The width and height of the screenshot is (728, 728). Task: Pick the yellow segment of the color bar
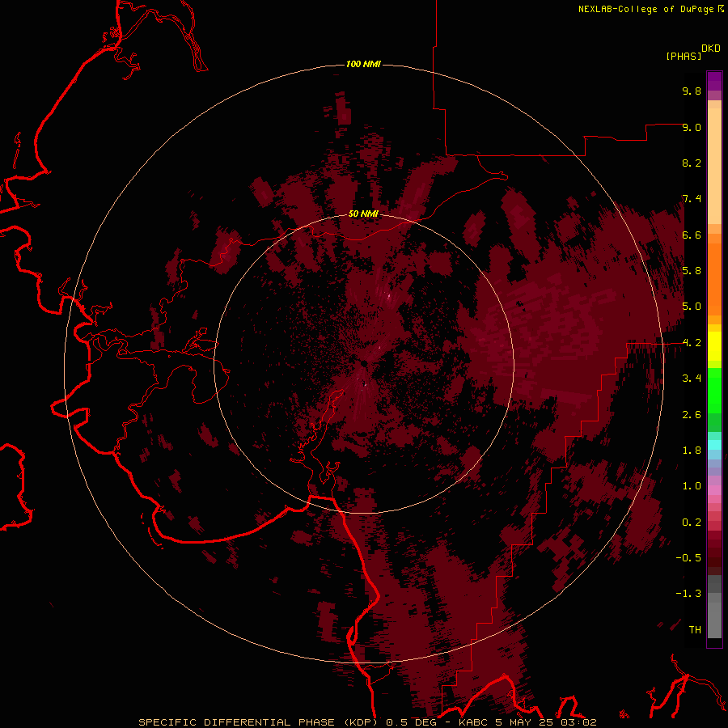click(714, 346)
